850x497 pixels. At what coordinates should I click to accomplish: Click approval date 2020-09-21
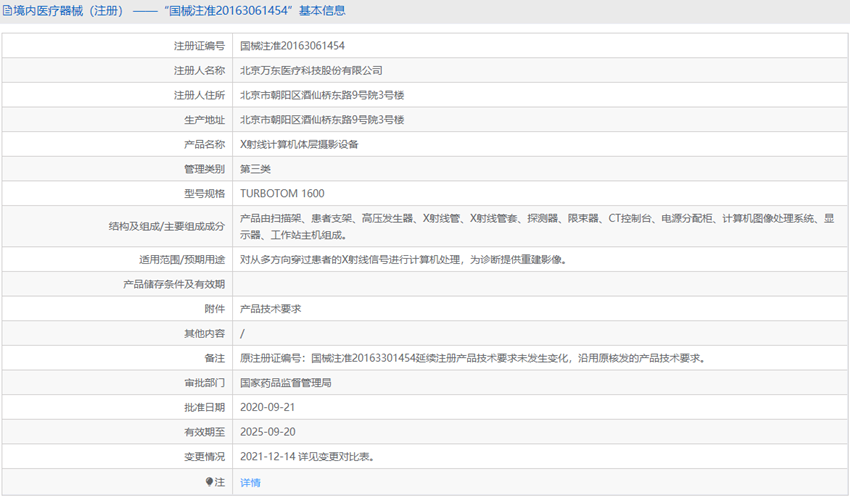(268, 408)
